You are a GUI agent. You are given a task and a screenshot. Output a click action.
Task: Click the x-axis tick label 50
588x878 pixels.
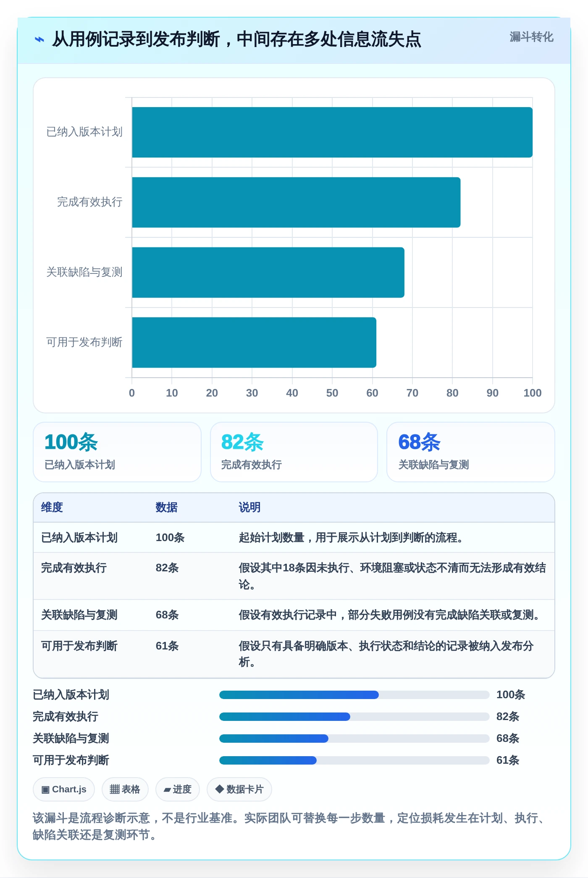[x=332, y=393]
